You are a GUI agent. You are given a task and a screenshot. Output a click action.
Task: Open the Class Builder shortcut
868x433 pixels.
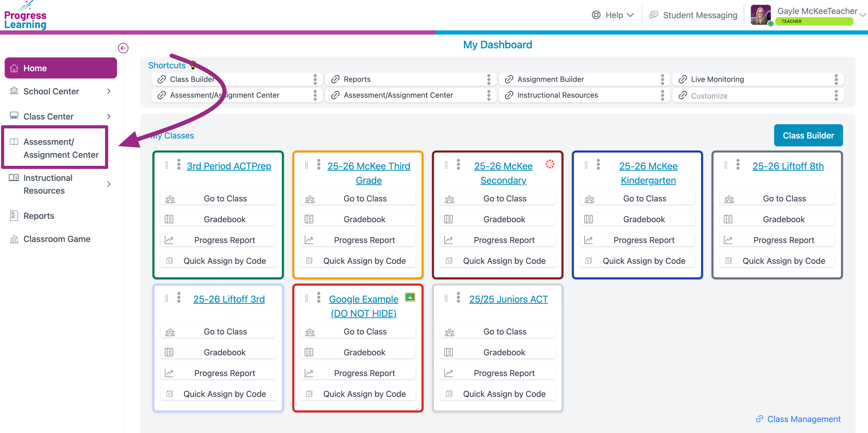point(237,80)
